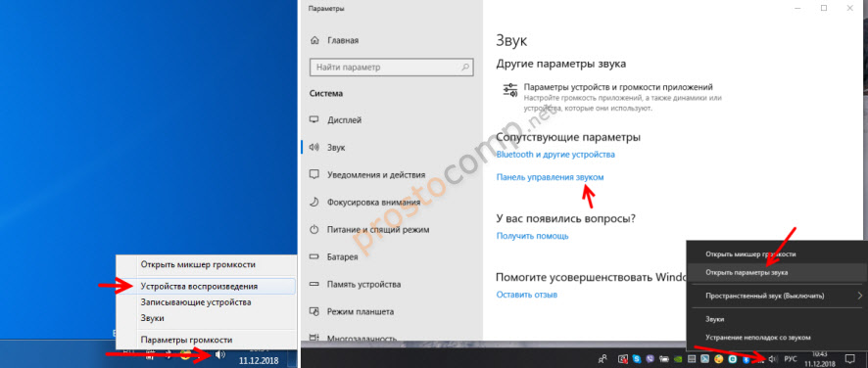Click the Bluetooth tray icon
868x368 pixels.
tap(746, 359)
